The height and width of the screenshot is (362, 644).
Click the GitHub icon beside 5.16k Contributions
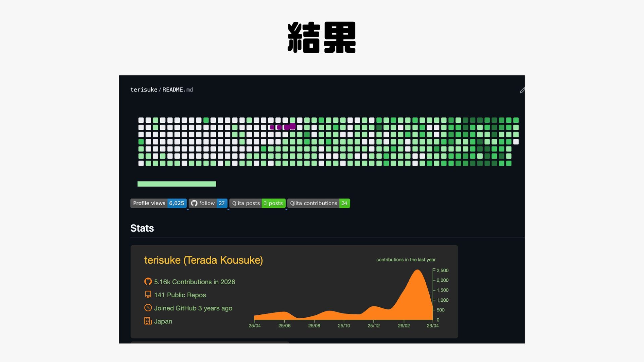148,282
